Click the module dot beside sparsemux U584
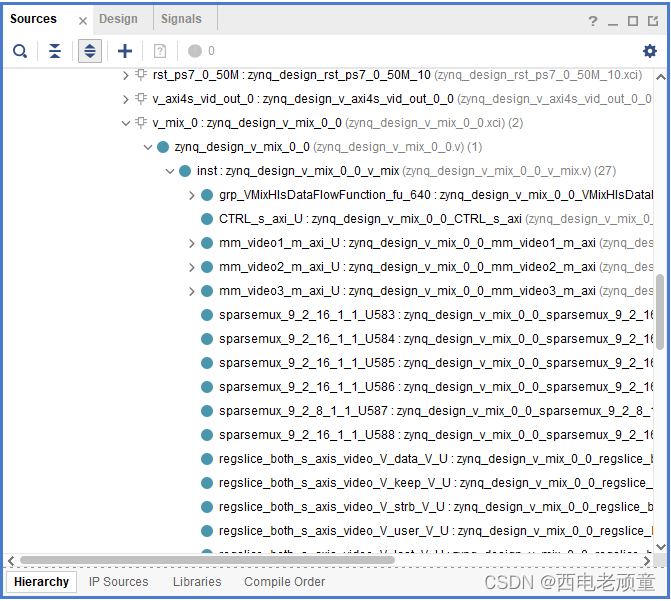Screen dimensions: 671x601 pyautogui.click(x=207, y=339)
